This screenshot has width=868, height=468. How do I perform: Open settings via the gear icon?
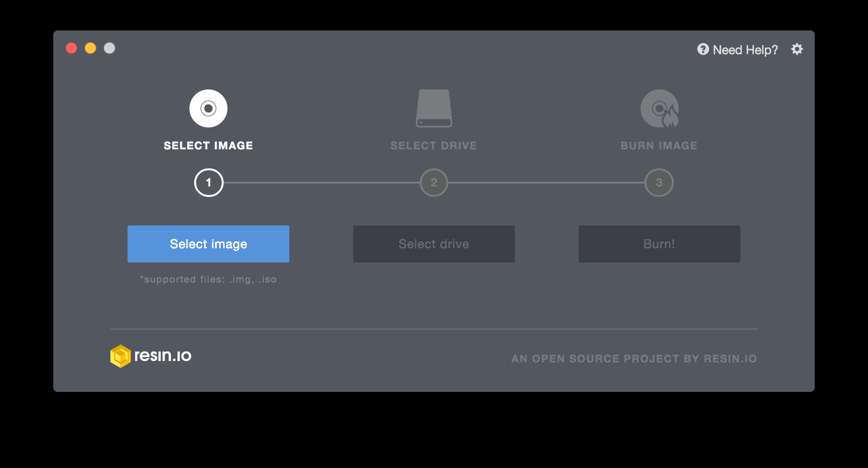(x=797, y=49)
